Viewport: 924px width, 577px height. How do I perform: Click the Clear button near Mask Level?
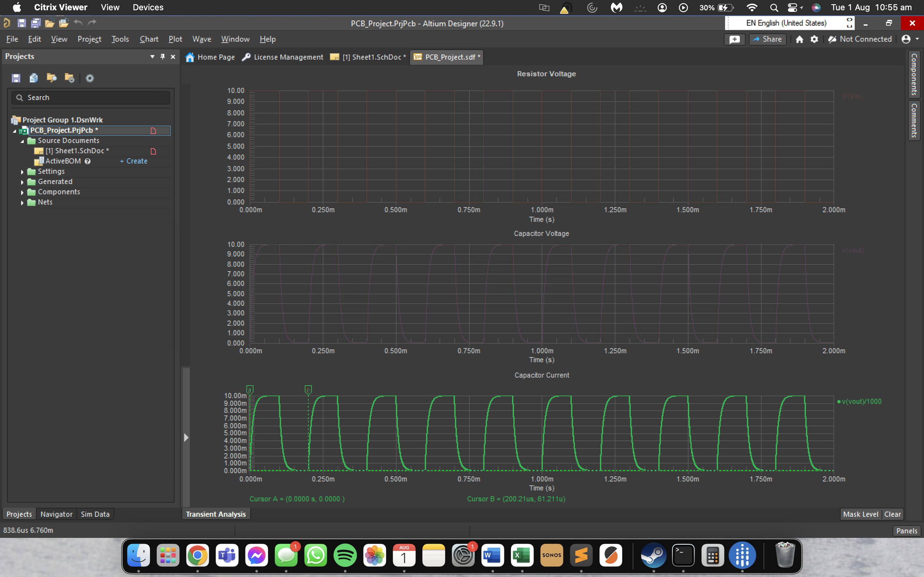[893, 514]
